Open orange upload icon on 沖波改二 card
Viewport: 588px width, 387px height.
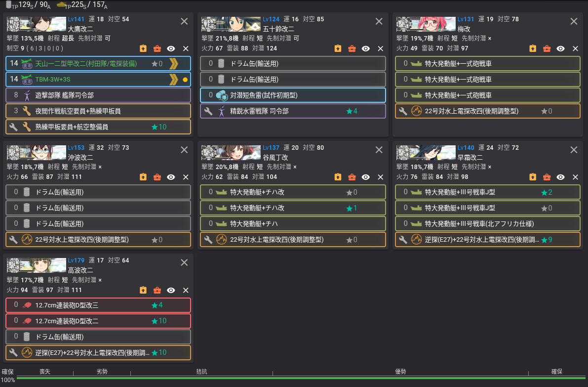point(143,177)
